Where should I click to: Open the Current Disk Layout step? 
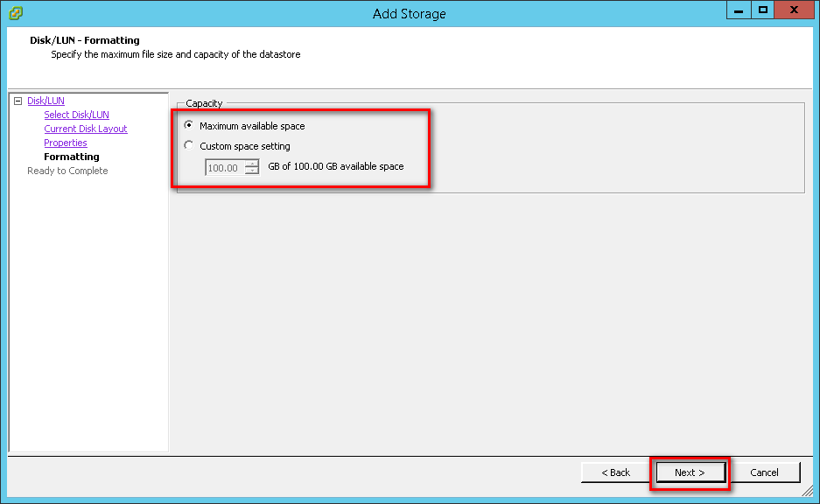tap(86, 129)
